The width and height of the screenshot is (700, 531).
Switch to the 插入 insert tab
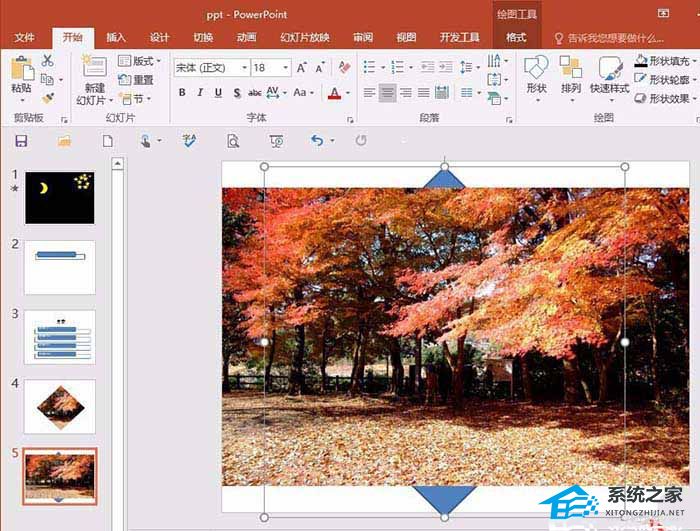coord(116,38)
